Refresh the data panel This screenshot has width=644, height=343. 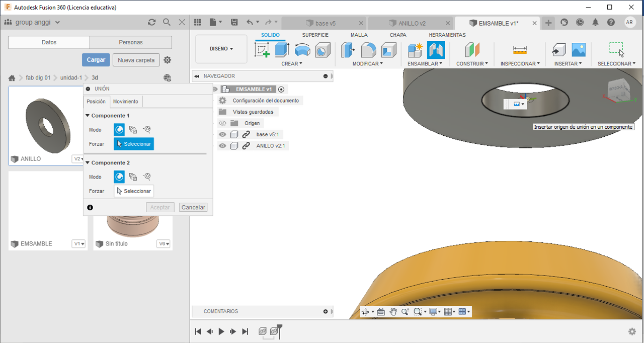click(x=152, y=22)
